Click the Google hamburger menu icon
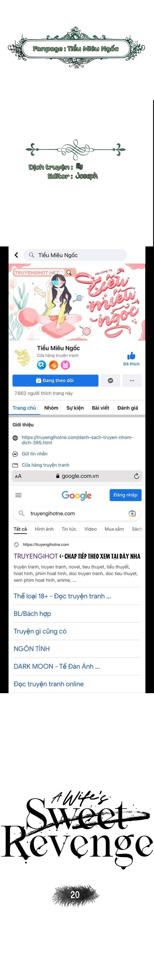Viewport: 154px width, 980px height. [18, 495]
